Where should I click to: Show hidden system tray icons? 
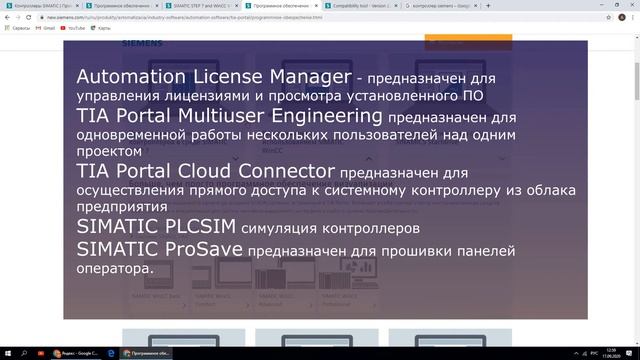[x=576, y=353]
